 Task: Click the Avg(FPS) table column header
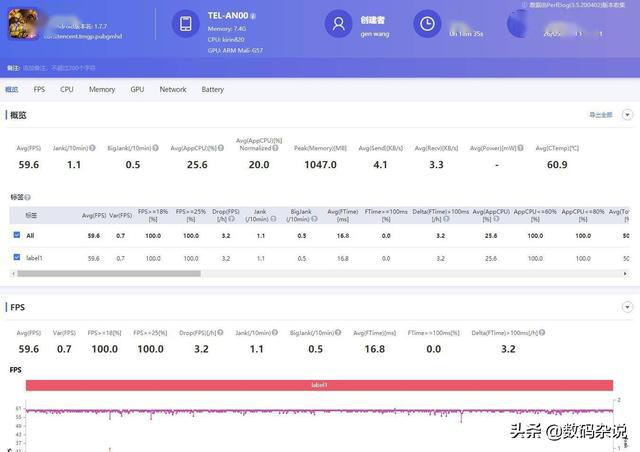94,215
